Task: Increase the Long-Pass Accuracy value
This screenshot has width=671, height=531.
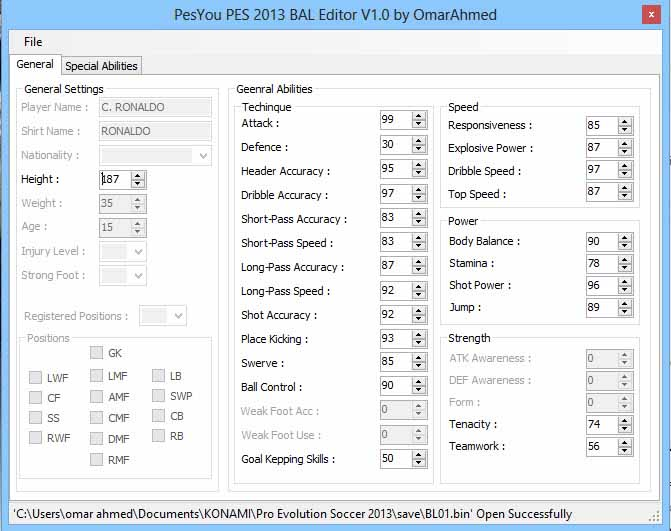Action: (419, 261)
